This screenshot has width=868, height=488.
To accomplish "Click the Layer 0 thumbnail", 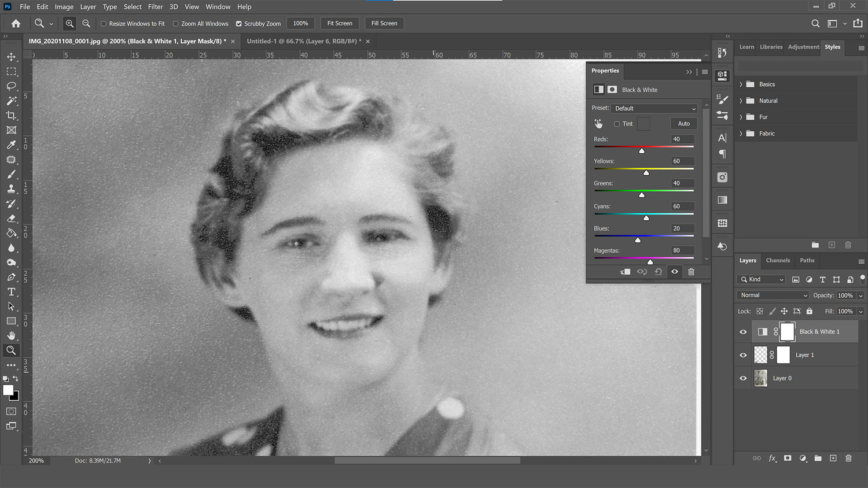I will point(760,378).
